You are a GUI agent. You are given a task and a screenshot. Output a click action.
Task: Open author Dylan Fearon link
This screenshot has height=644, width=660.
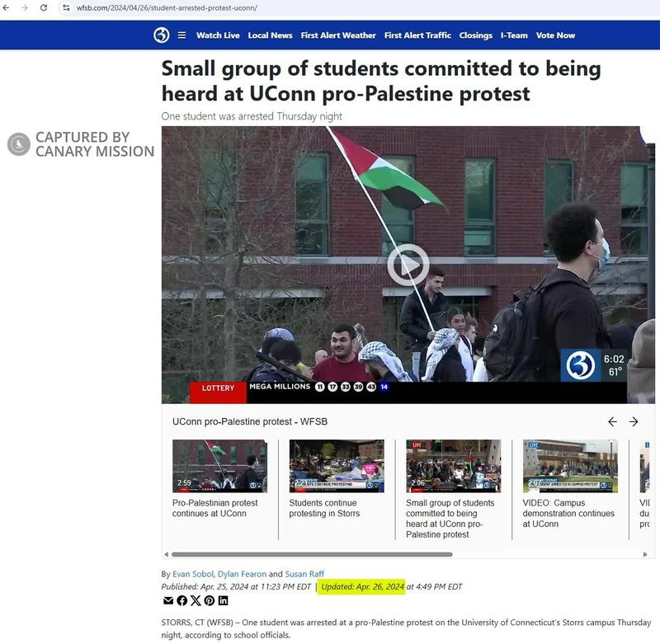[x=242, y=574]
